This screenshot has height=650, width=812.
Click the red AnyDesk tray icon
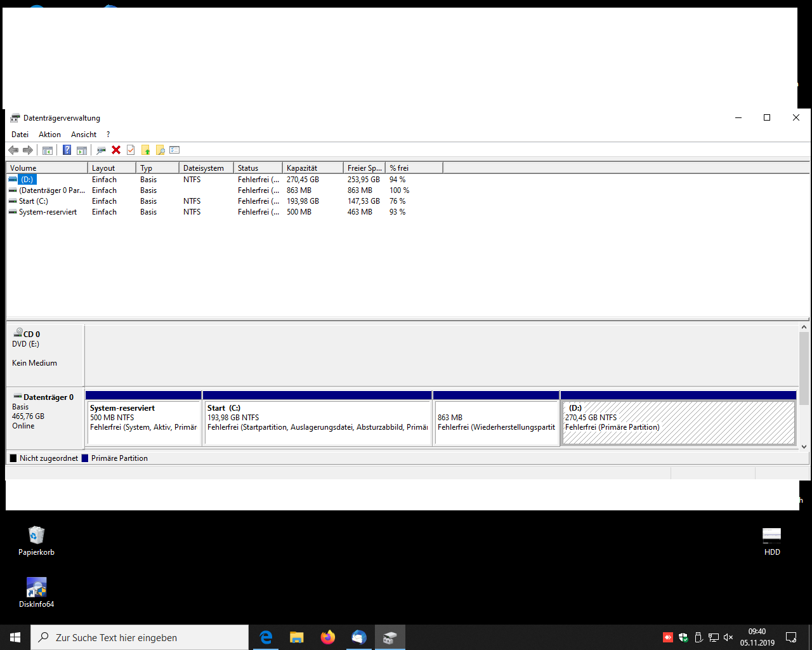pyautogui.click(x=668, y=637)
